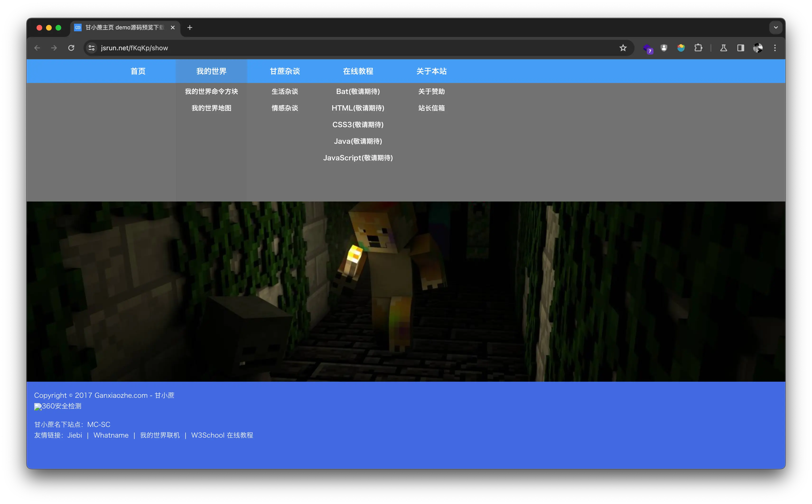The height and width of the screenshot is (504, 812).
Task: Select 我的世界命令方块 submenu item
Action: click(x=211, y=91)
